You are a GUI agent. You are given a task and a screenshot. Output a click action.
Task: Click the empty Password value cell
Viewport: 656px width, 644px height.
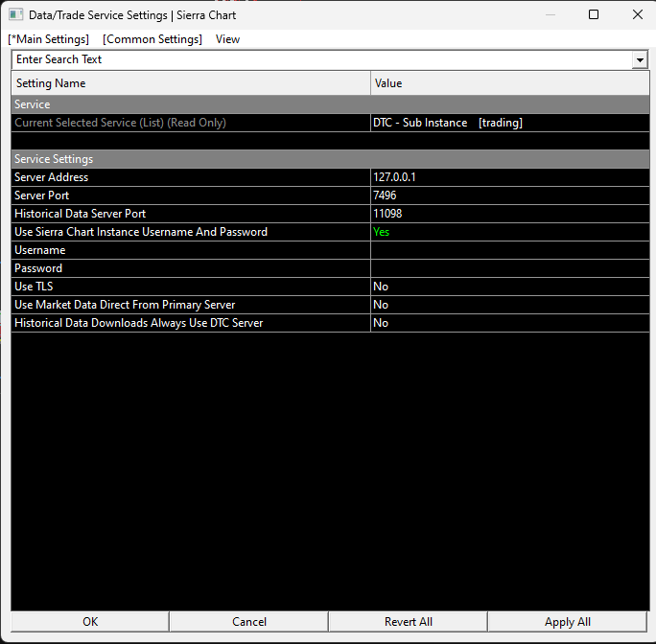(x=510, y=268)
